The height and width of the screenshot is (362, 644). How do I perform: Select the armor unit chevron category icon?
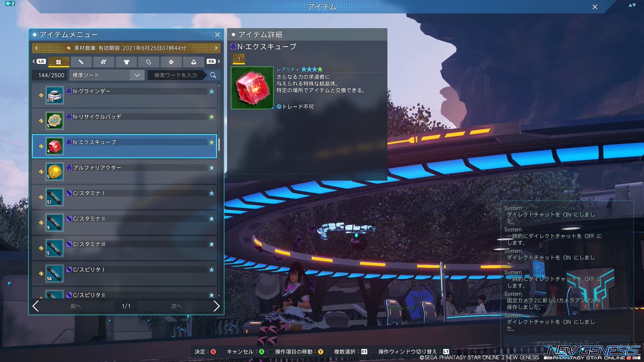pyautogui.click(x=103, y=62)
